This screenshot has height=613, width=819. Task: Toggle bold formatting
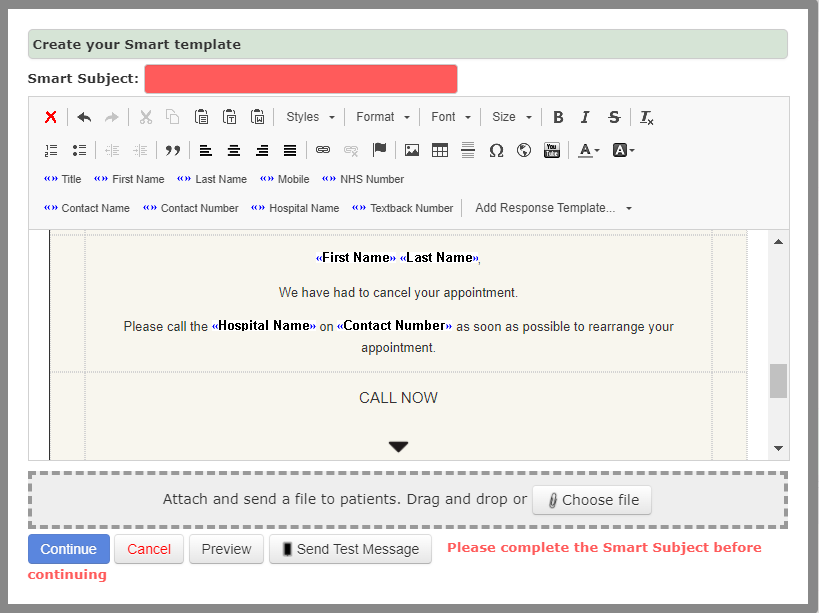(558, 117)
